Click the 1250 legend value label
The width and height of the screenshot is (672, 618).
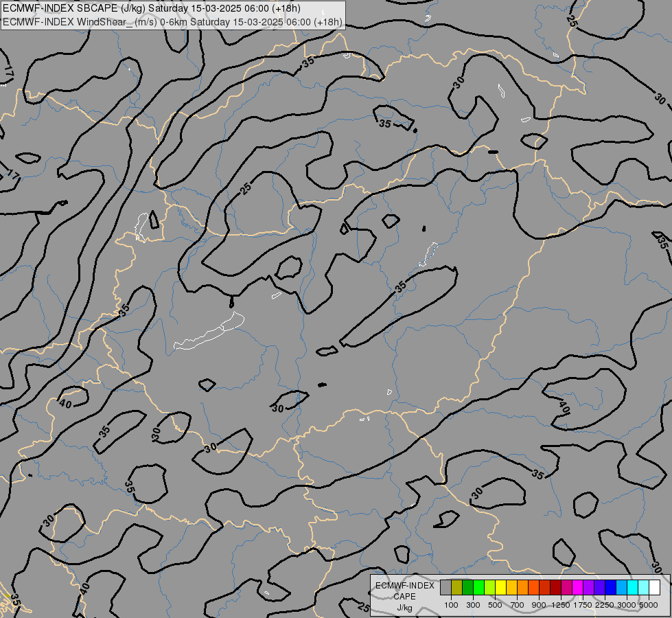click(x=561, y=605)
